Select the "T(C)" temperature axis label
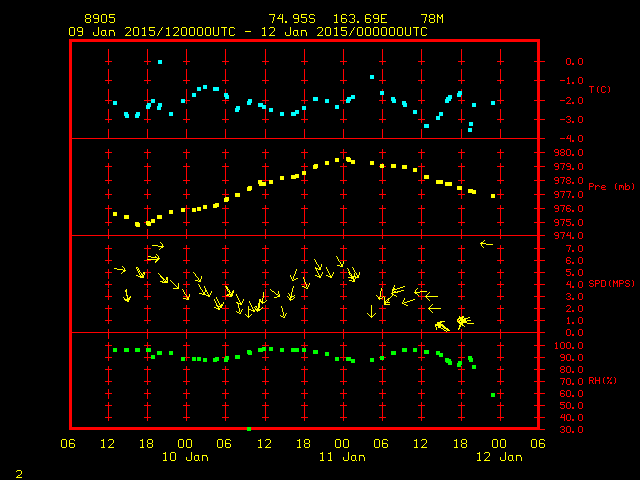Image resolution: width=640 pixels, height=480 pixels. click(x=600, y=89)
